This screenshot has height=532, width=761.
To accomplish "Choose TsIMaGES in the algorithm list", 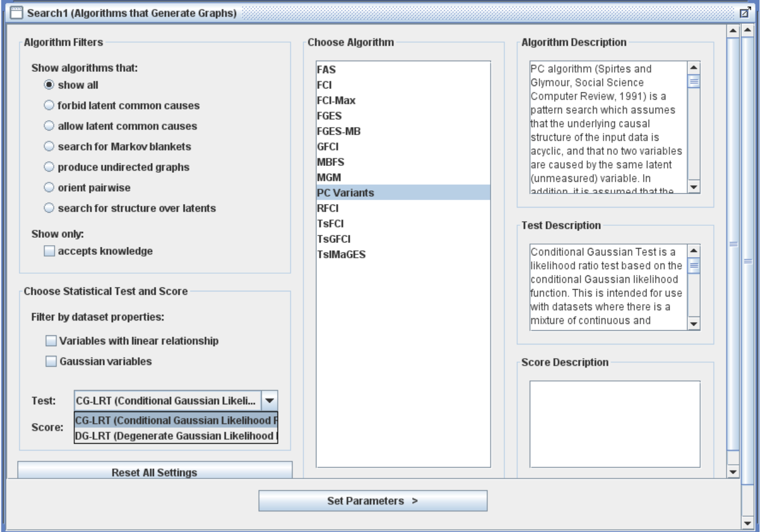I will [x=403, y=254].
